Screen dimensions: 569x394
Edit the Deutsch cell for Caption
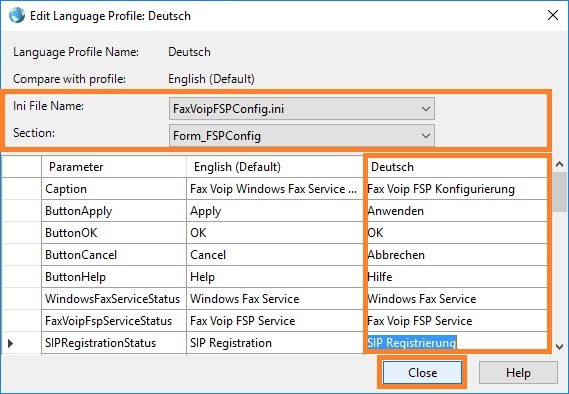click(x=455, y=189)
